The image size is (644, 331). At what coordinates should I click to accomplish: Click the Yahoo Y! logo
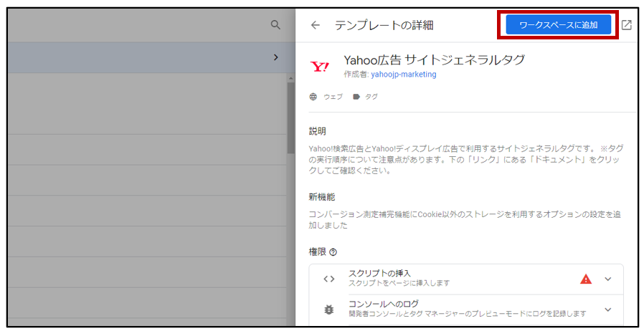point(320,67)
